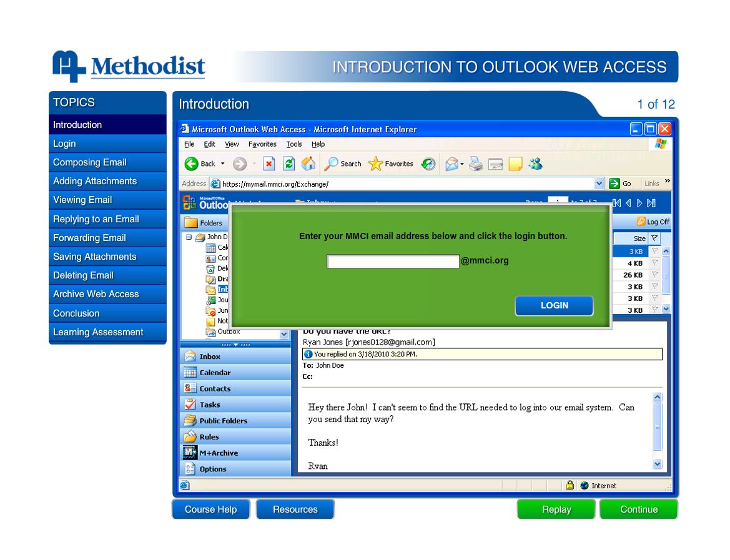Open Calendar in the navigation pane
This screenshot has height=560, width=730.
[x=235, y=373]
